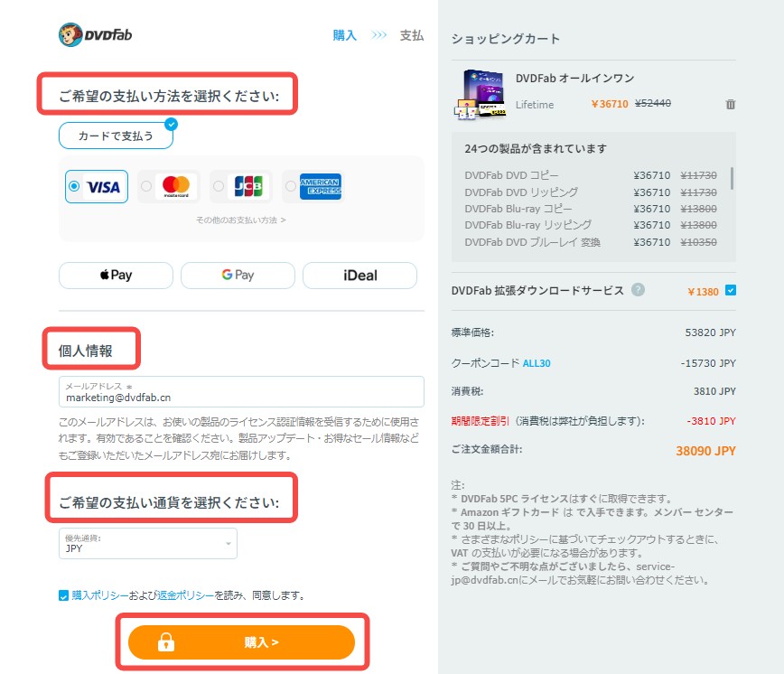Screen dimensions: 784x674
Task: Toggle the policy agreement checkbox
Action: click(63, 595)
